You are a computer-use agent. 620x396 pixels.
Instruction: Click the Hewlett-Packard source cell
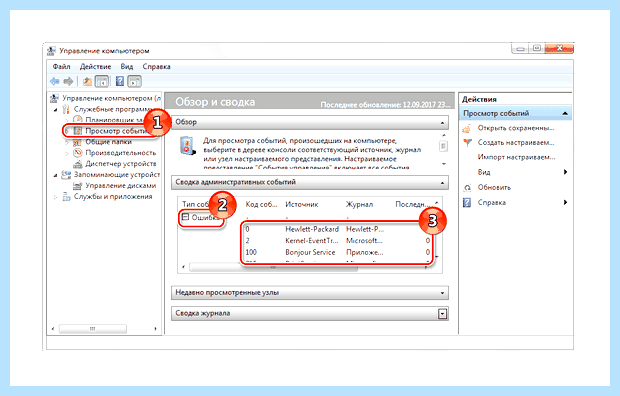[312, 229]
